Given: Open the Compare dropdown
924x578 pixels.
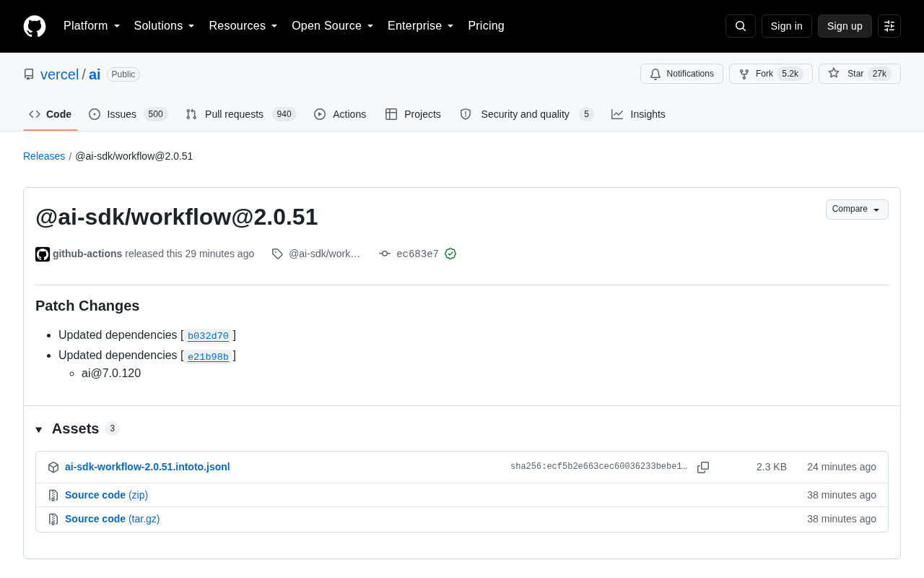Looking at the screenshot, I should pyautogui.click(x=857, y=210).
